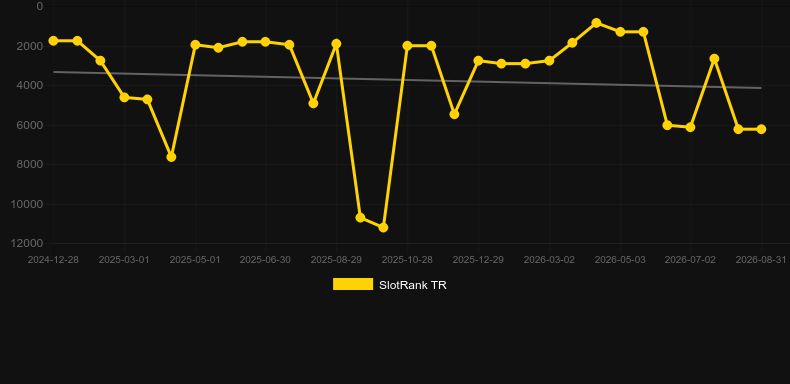Select the data point above 2026-07-02

(x=690, y=127)
